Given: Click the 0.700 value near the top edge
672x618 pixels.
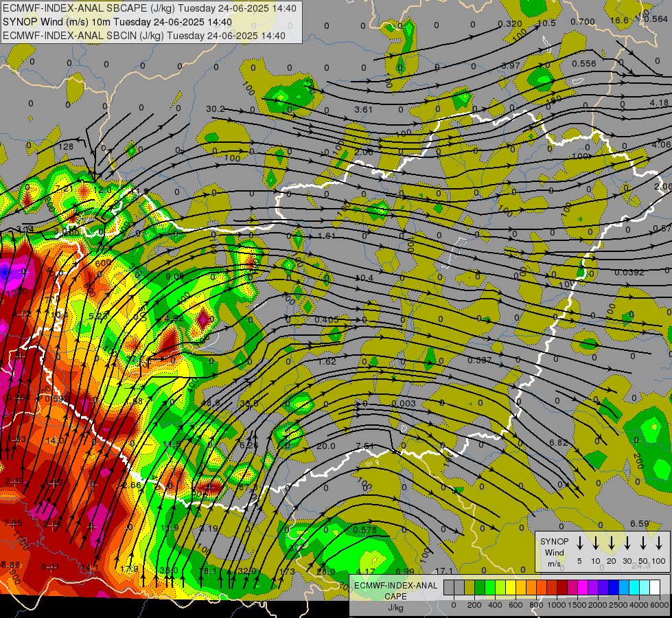Looking at the screenshot, I should [x=583, y=21].
